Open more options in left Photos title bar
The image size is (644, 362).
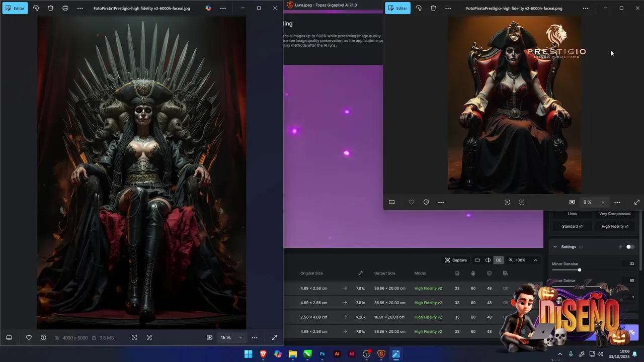pos(80,8)
